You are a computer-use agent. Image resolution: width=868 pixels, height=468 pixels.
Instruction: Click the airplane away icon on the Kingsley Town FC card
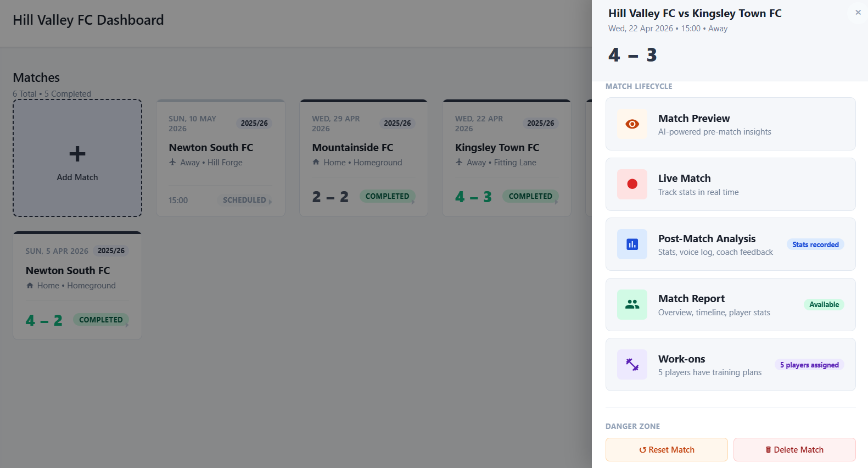coord(459,162)
